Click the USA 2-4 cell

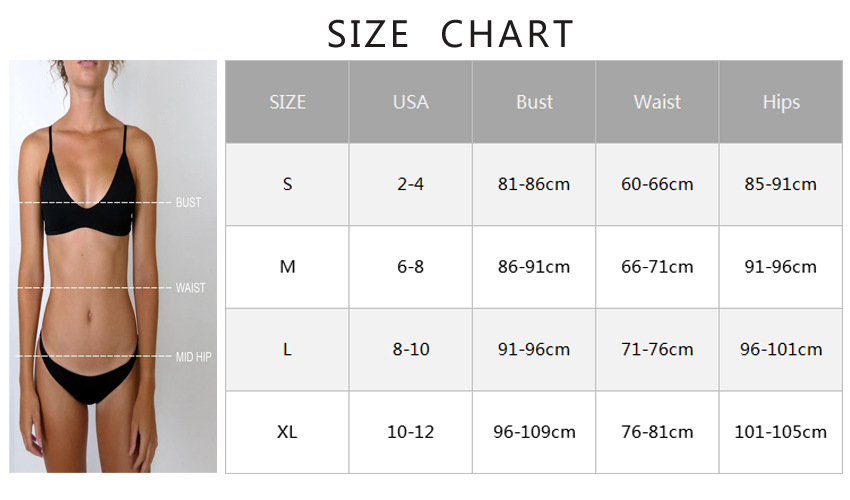[410, 184]
